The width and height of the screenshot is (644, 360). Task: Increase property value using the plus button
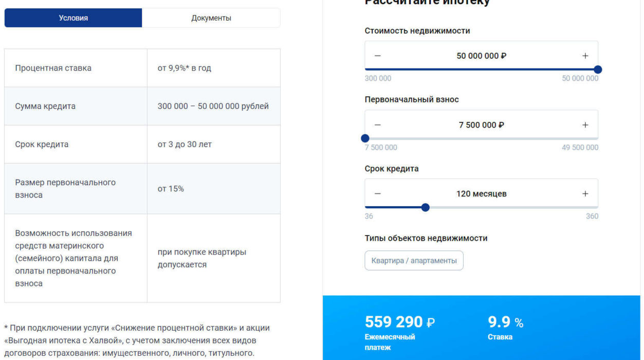[585, 56]
